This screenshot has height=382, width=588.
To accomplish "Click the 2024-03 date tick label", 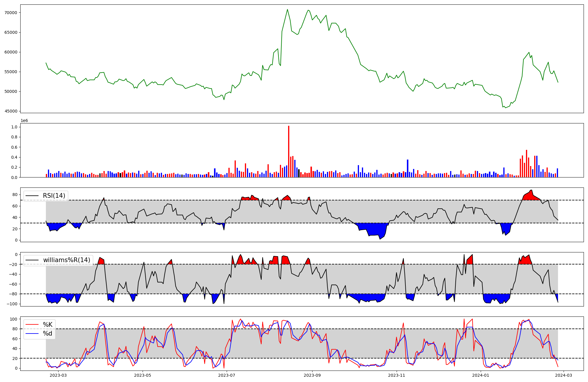I will (x=563, y=375).
